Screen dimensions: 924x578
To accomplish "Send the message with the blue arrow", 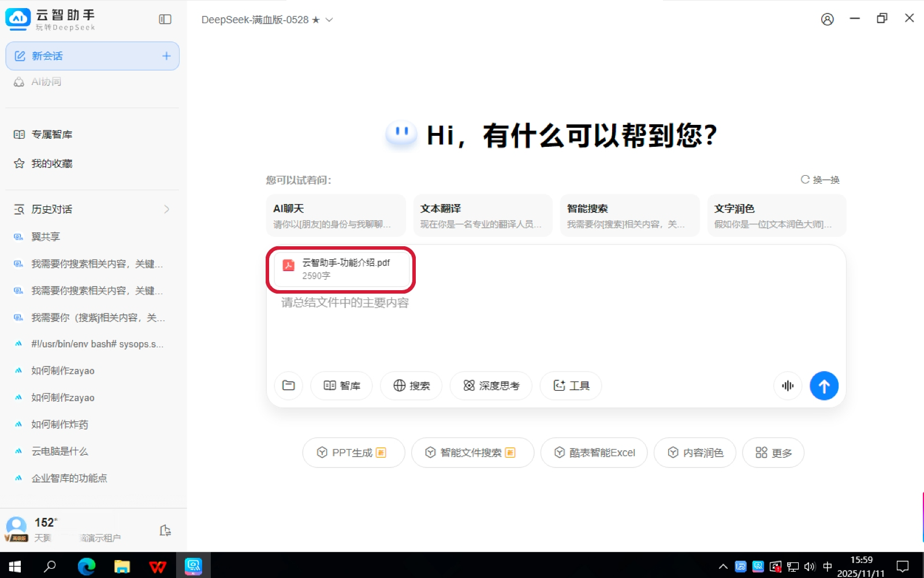I will click(x=824, y=386).
